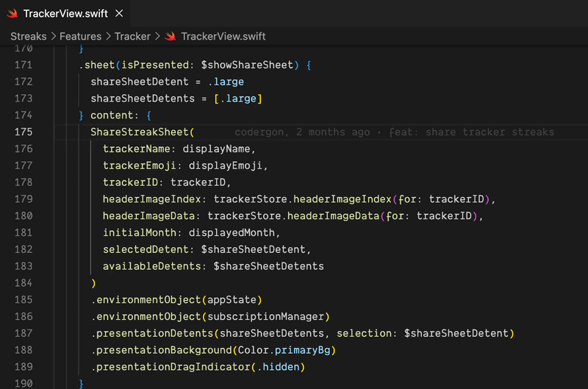This screenshot has height=389, width=588.
Task: Open Streaks breadcrumb folder
Action: (x=29, y=36)
